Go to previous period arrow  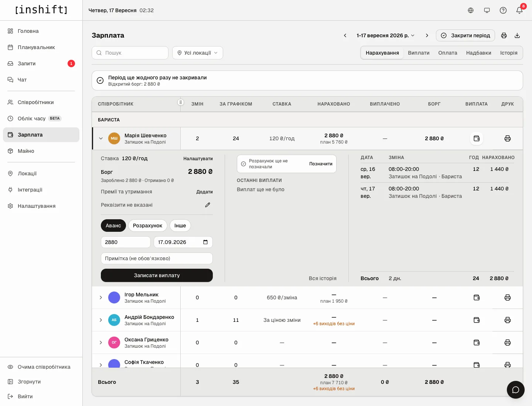pyautogui.click(x=345, y=35)
